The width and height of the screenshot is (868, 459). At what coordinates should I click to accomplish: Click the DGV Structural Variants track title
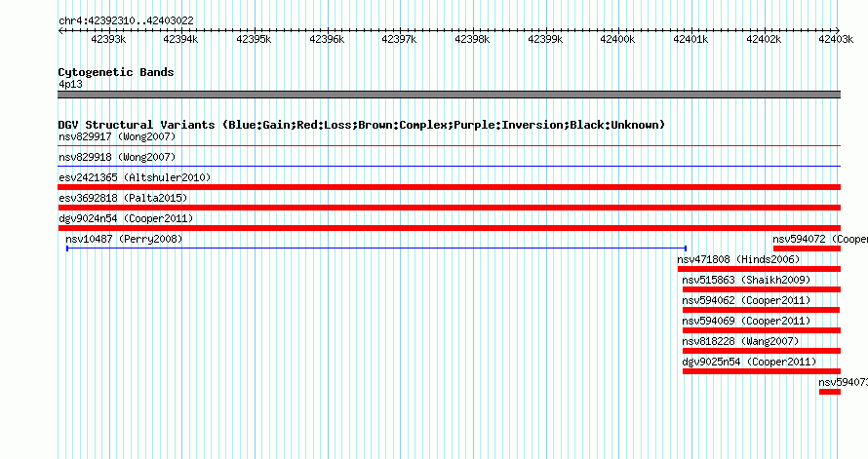point(362,125)
